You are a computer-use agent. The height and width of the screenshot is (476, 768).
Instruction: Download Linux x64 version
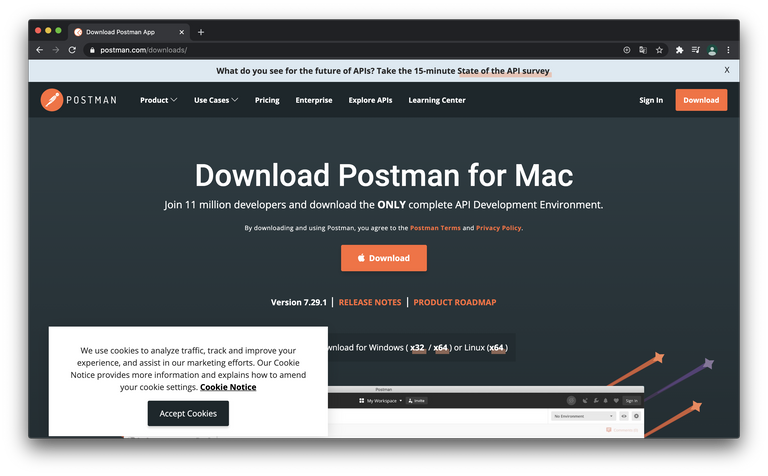(496, 348)
